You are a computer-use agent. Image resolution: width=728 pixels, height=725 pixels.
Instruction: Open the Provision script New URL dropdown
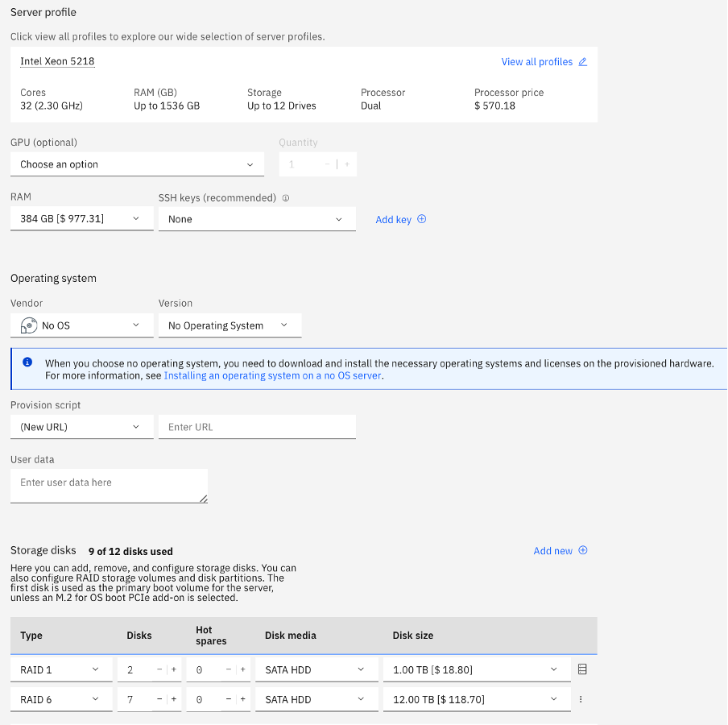[81, 426]
